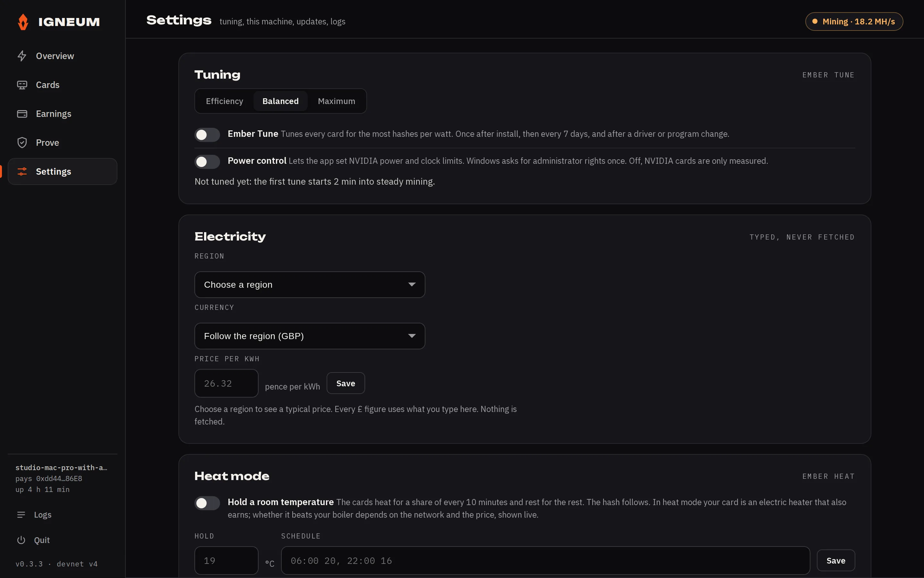This screenshot has width=924, height=578.
Task: Click the Settings sliders icon
Action: coord(22,172)
